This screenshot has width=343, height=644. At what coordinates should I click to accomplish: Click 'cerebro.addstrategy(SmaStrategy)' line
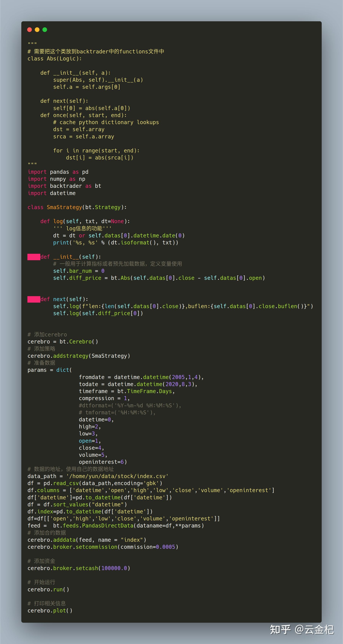[x=79, y=356]
